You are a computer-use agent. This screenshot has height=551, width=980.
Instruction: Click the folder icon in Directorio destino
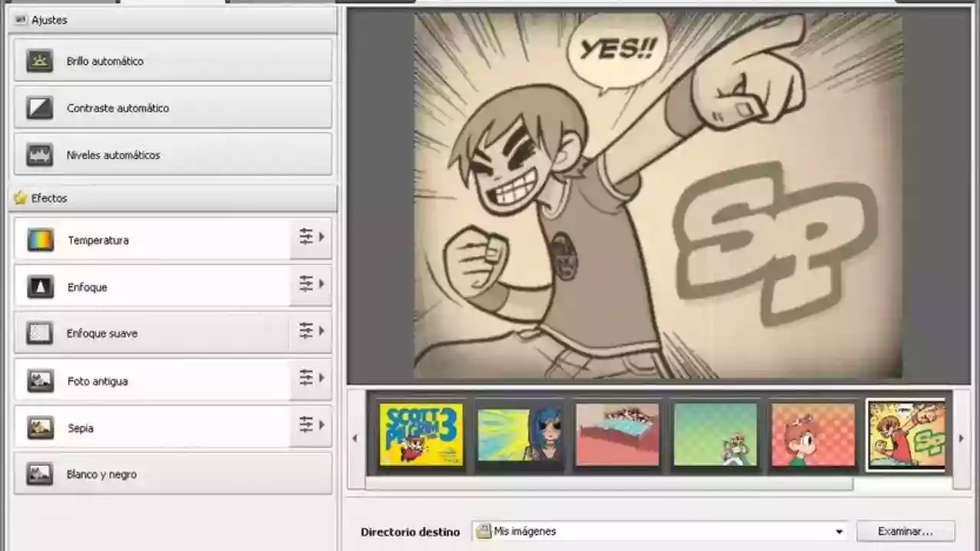[484, 531]
